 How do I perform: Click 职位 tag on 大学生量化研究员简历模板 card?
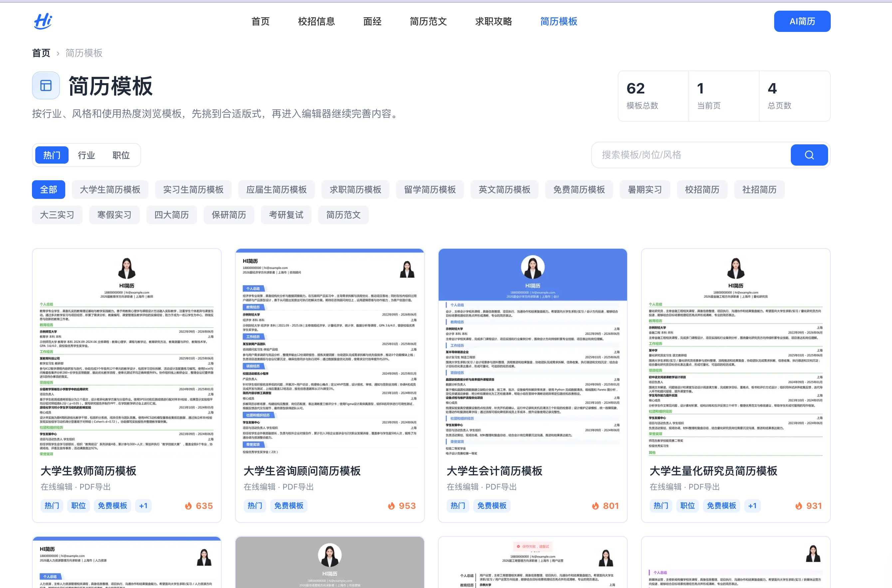(688, 506)
